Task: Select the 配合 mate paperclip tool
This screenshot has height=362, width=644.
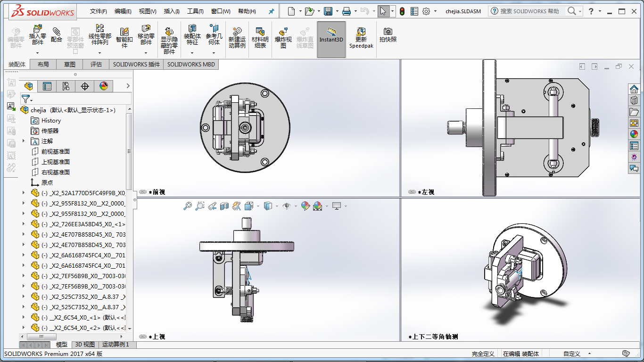Action: click(57, 35)
